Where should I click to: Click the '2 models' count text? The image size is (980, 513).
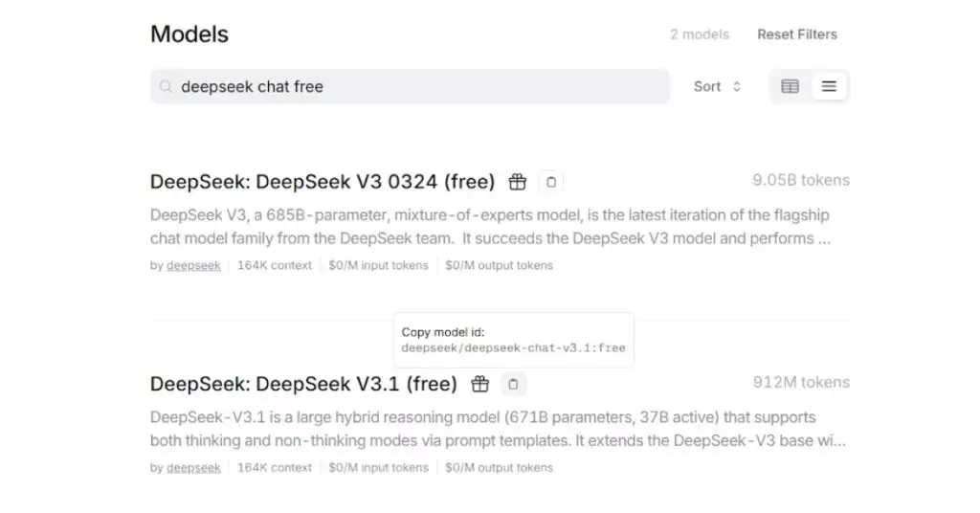point(700,34)
